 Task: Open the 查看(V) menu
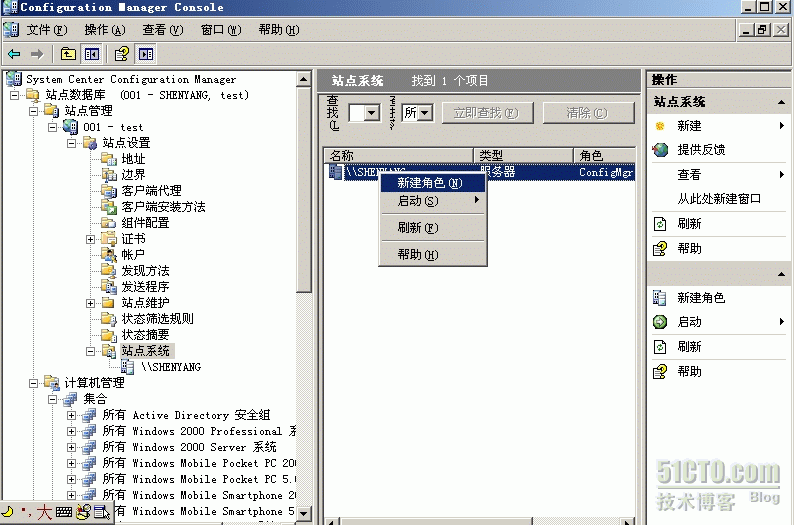pyautogui.click(x=163, y=30)
